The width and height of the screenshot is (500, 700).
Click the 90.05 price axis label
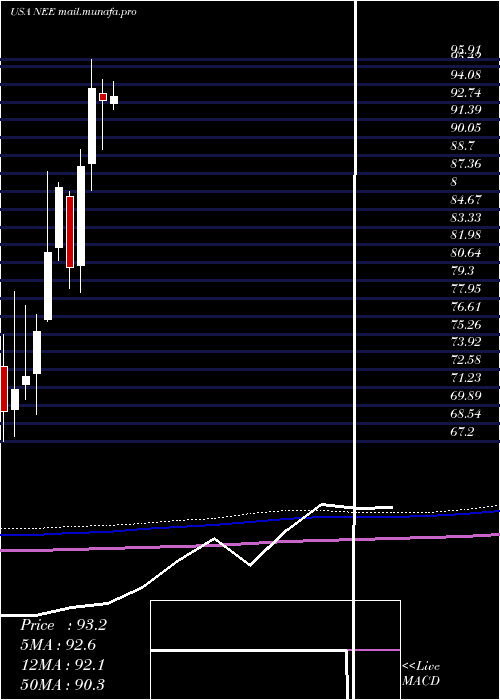(x=466, y=128)
